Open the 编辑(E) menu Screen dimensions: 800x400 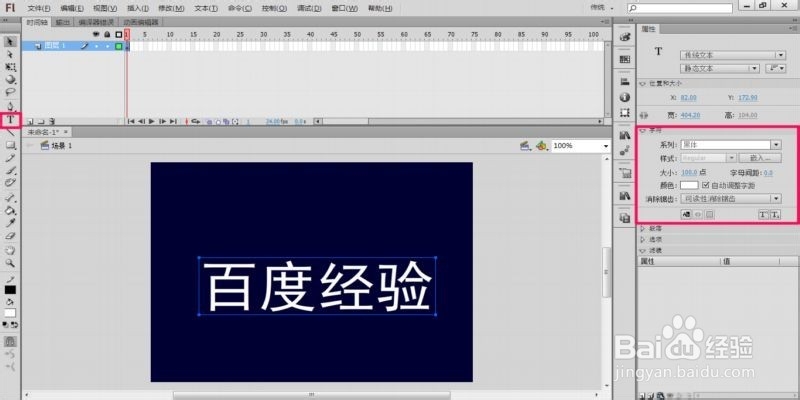72,8
